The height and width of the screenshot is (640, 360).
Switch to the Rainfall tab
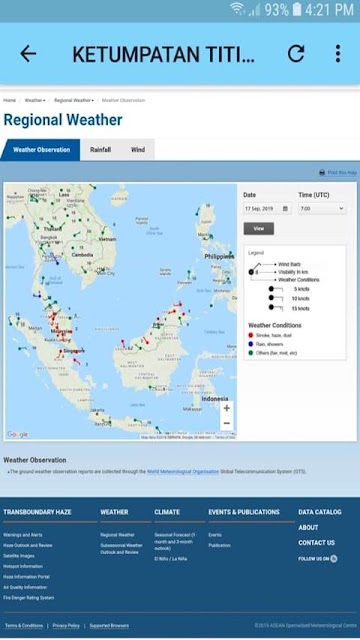(100, 150)
